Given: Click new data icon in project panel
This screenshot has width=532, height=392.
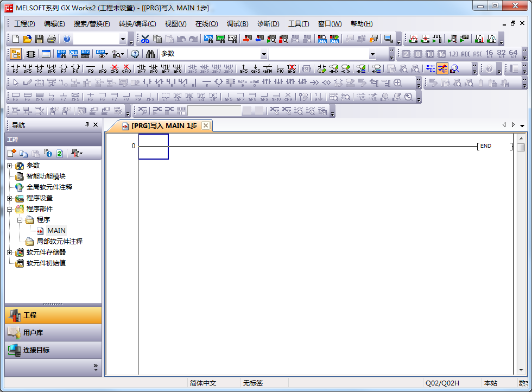Looking at the screenshot, I should pos(12,154).
